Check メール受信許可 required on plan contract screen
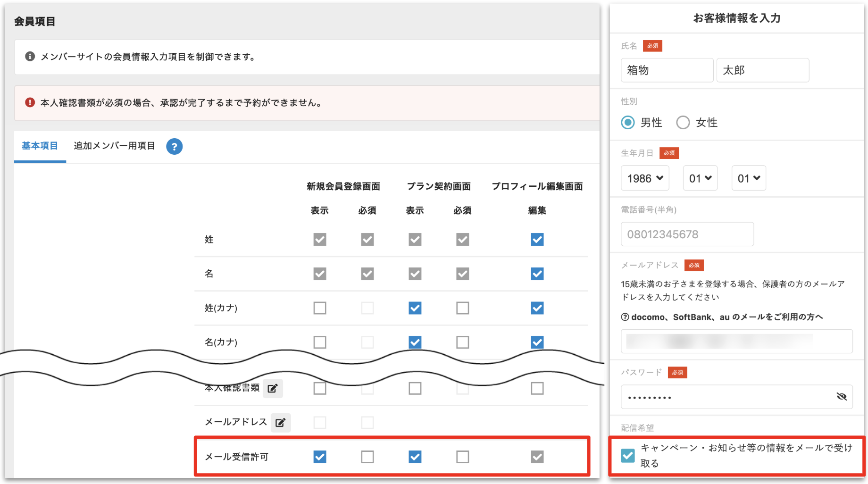Screen dimensions: 868x484 462,457
